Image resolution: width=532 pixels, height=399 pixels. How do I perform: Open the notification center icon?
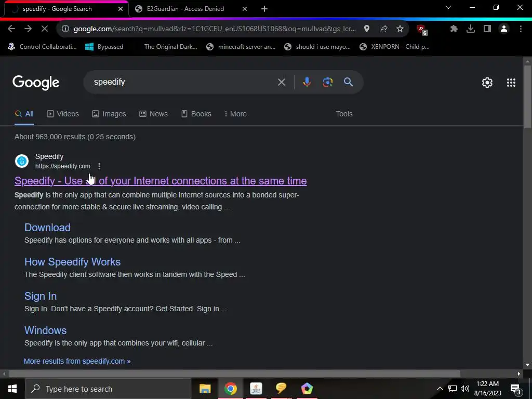pyautogui.click(x=516, y=389)
